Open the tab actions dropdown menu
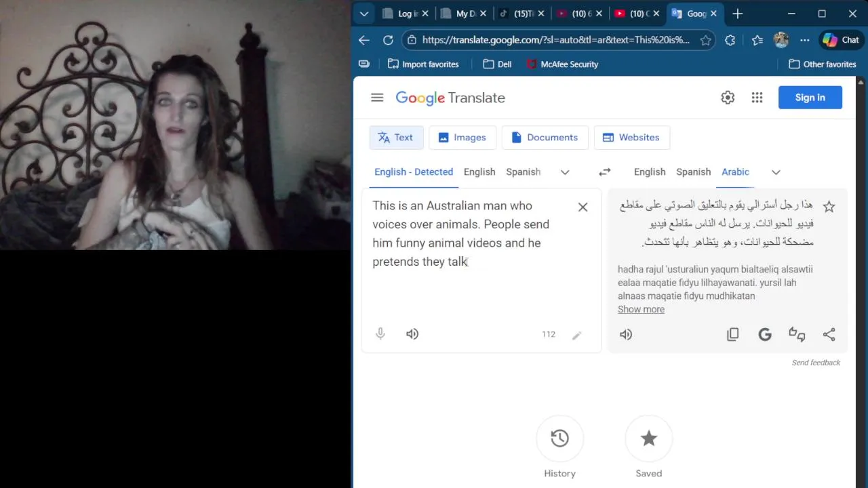868x488 pixels. (364, 14)
